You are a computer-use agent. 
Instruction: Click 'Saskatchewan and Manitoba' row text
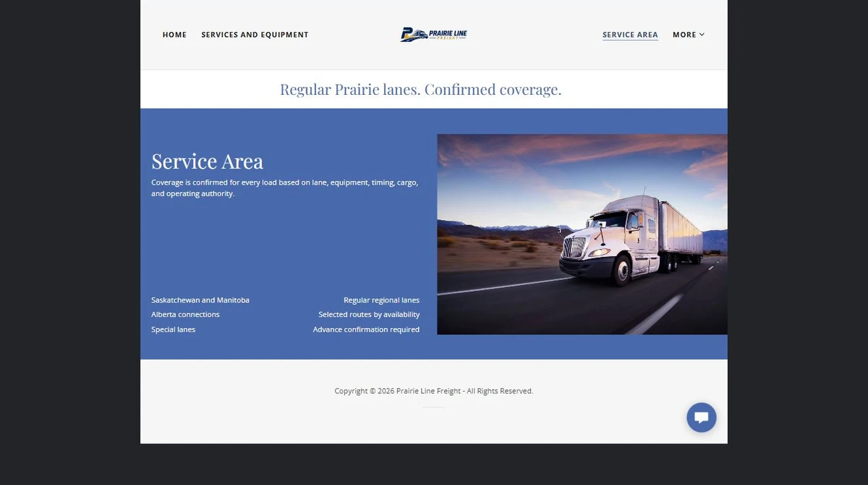(x=200, y=300)
